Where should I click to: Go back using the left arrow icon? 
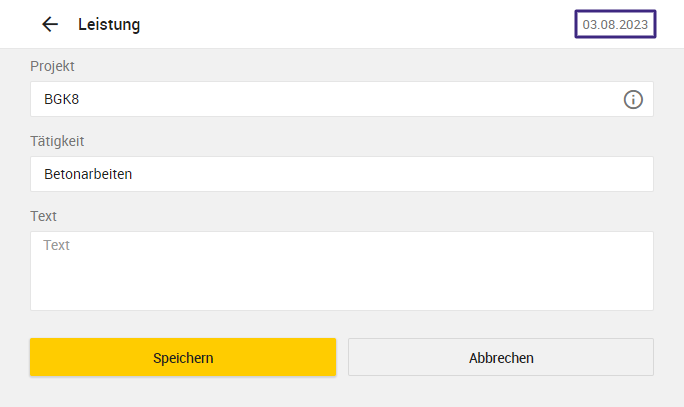[50, 24]
